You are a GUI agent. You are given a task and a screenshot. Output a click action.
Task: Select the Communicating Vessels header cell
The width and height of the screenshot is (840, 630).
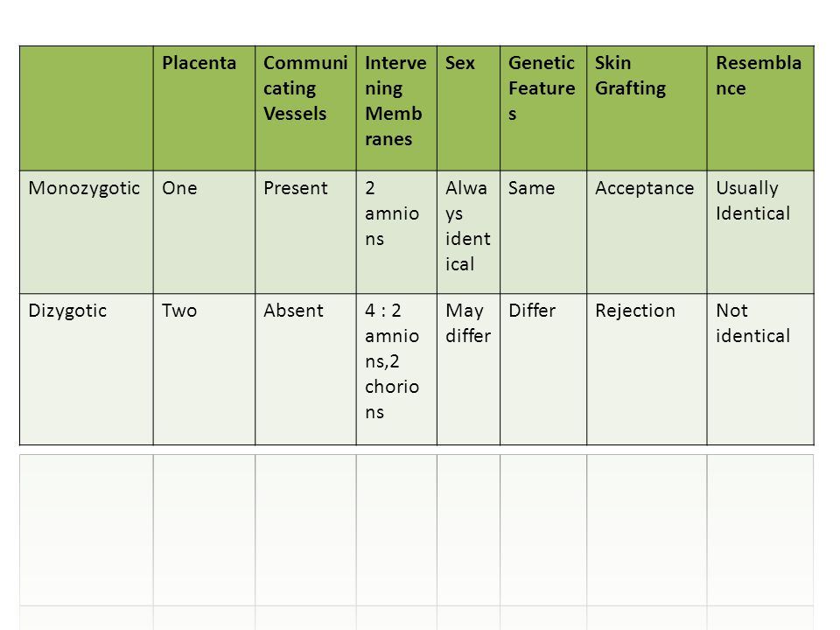(305, 108)
